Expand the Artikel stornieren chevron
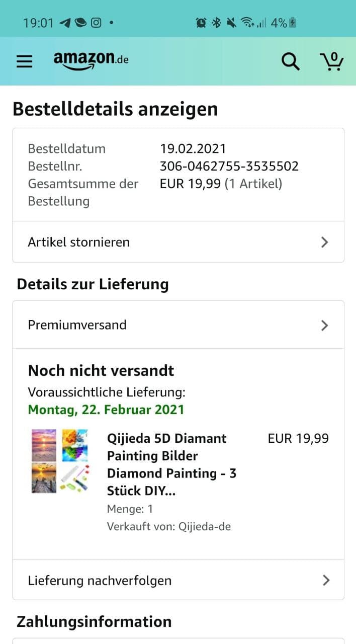The height and width of the screenshot is (644, 356). point(324,242)
